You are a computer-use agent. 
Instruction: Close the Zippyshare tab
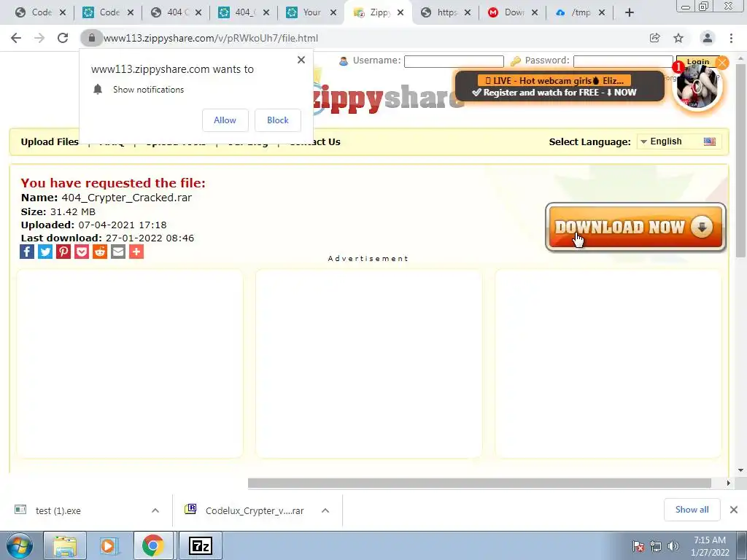pos(400,12)
